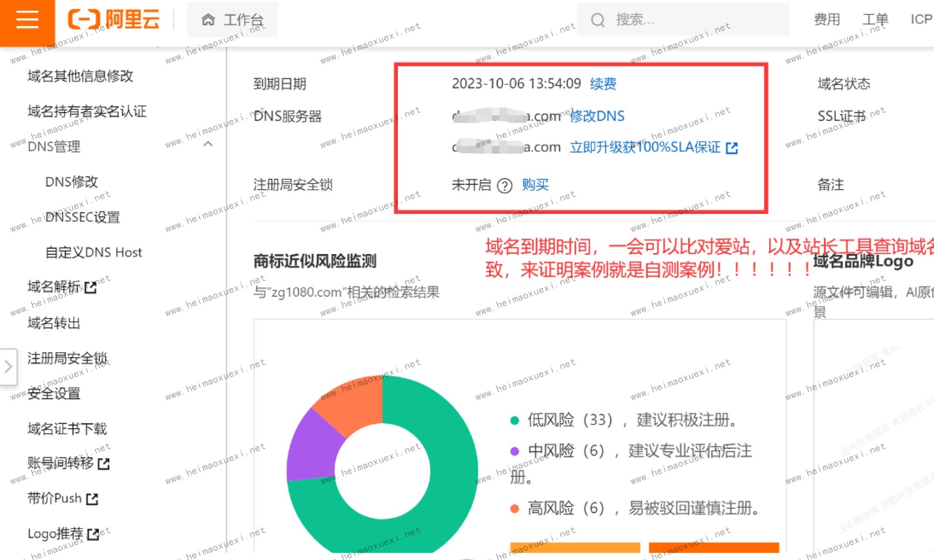Click the external link icon next to 账号间转移
The height and width of the screenshot is (560, 934).
coord(104,464)
